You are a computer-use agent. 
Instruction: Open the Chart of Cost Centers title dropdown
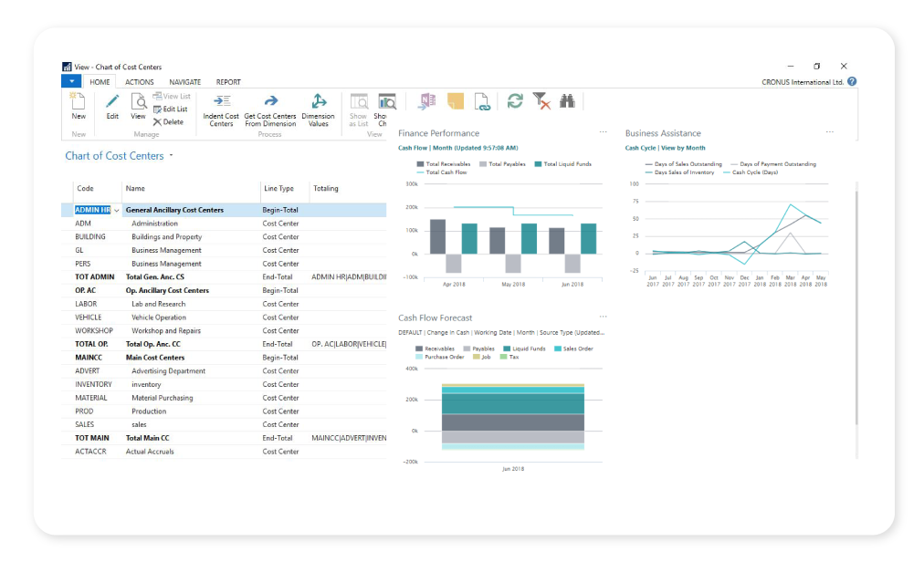(172, 155)
